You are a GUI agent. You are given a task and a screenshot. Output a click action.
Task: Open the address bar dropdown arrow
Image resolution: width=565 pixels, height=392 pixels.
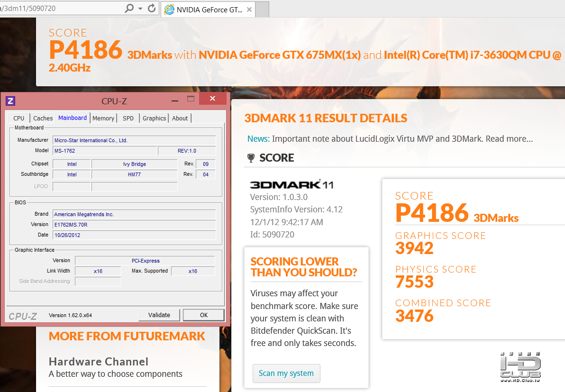tap(140, 8)
